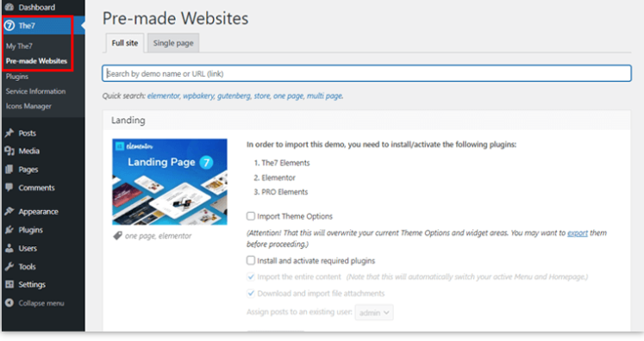Image resolution: width=644 pixels, height=341 pixels.
Task: Click the wpbakery quick search link
Action: point(198,96)
